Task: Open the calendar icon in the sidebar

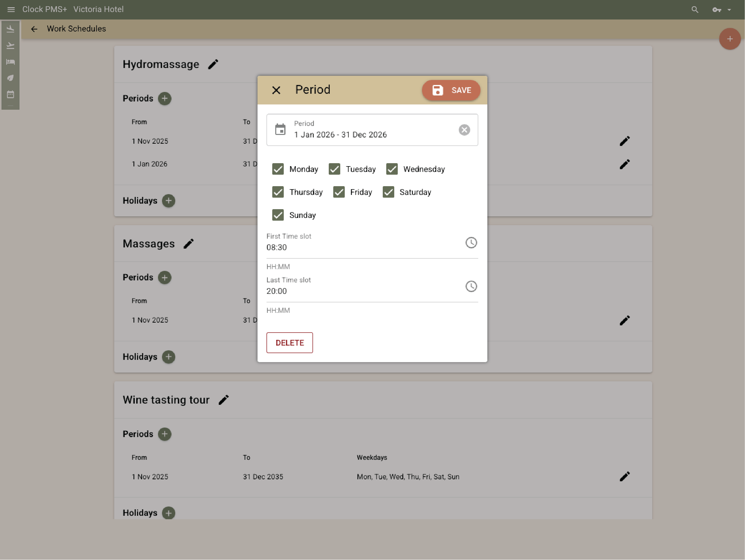Action: 10,94
